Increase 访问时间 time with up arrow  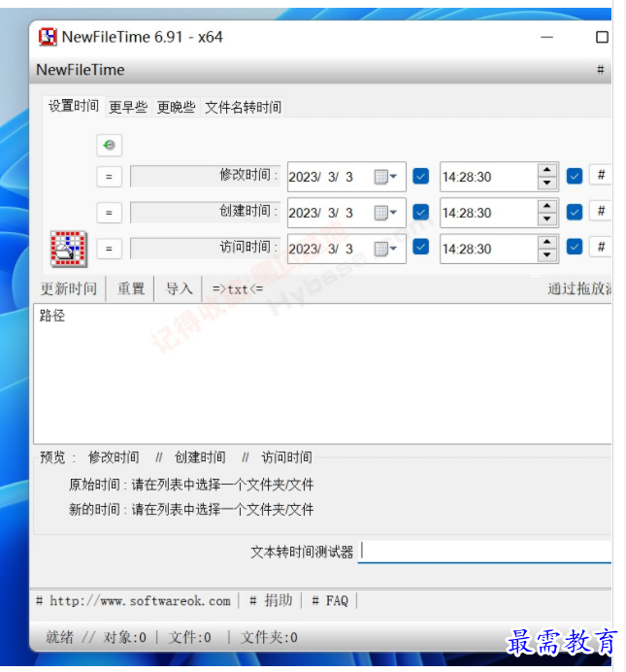pyautogui.click(x=546, y=242)
